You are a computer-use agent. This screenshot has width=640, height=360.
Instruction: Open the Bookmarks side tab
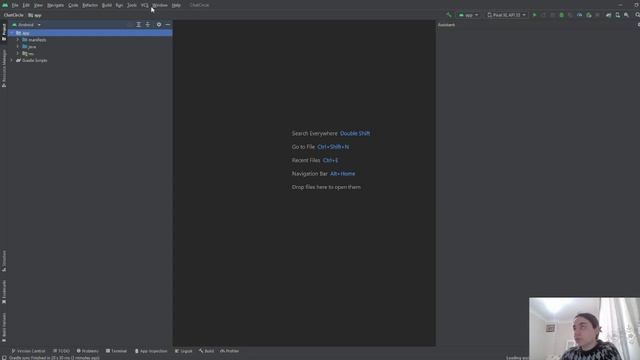click(4, 292)
